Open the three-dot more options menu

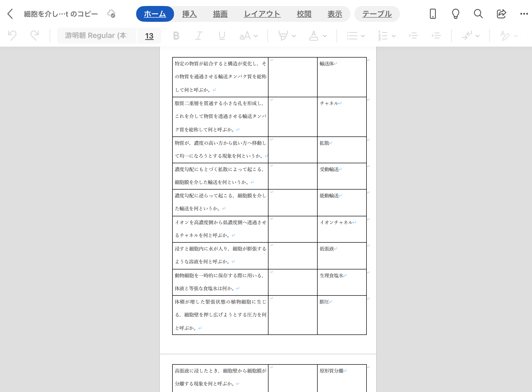524,14
